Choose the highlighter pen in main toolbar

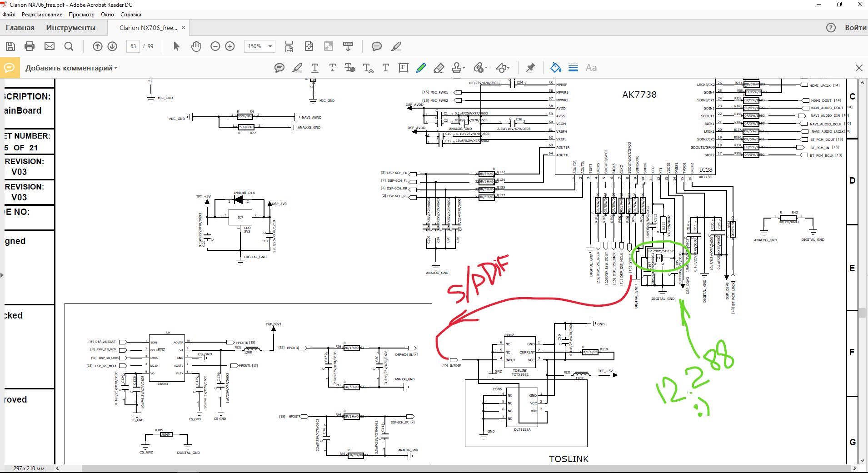point(396,46)
